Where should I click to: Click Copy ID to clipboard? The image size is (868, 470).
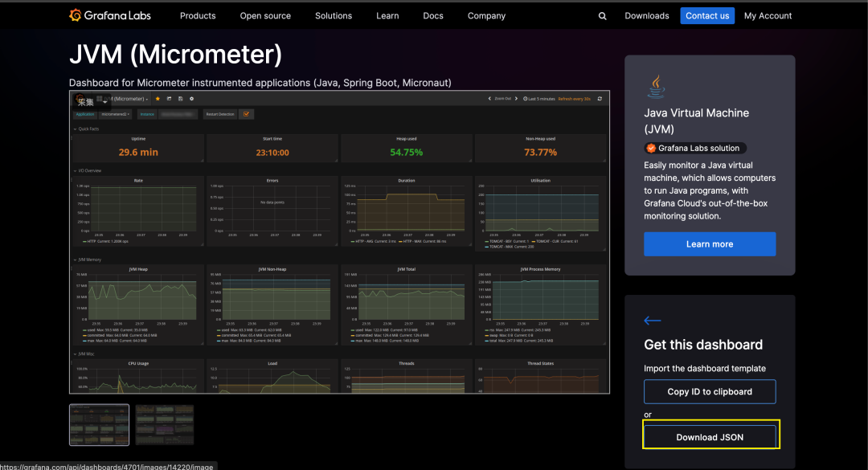click(710, 391)
